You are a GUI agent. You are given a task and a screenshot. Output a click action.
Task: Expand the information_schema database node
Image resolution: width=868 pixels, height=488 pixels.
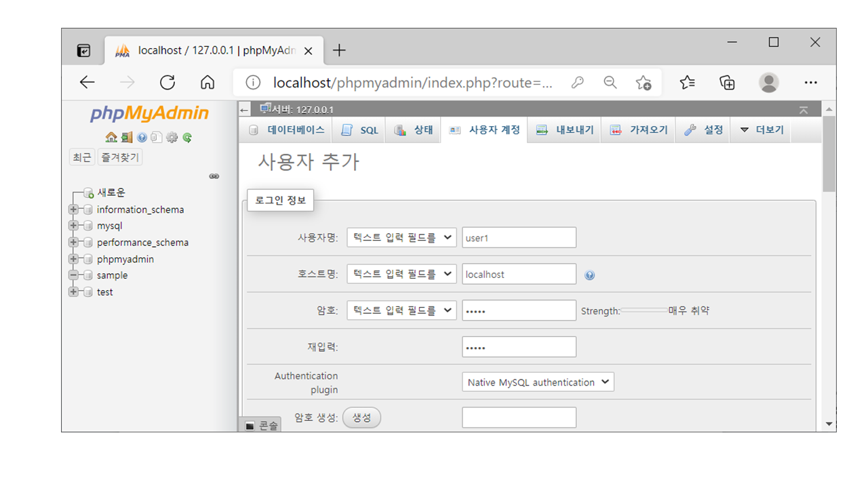click(73, 209)
